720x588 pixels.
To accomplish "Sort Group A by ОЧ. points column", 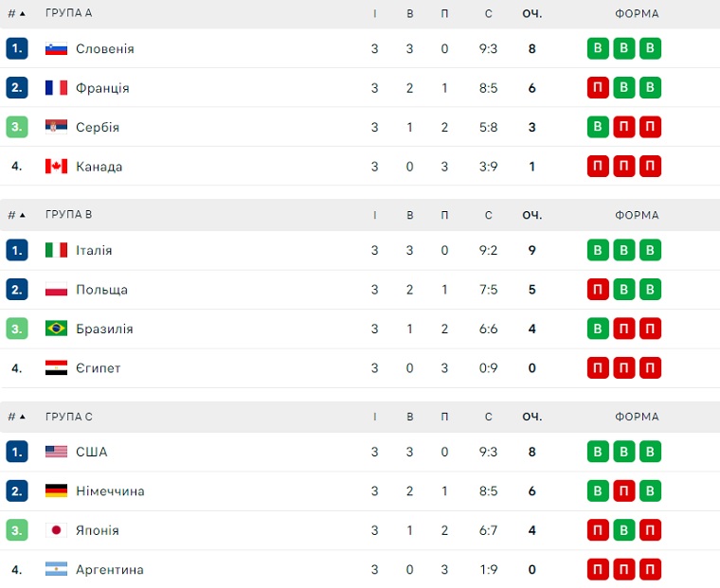I will [531, 14].
